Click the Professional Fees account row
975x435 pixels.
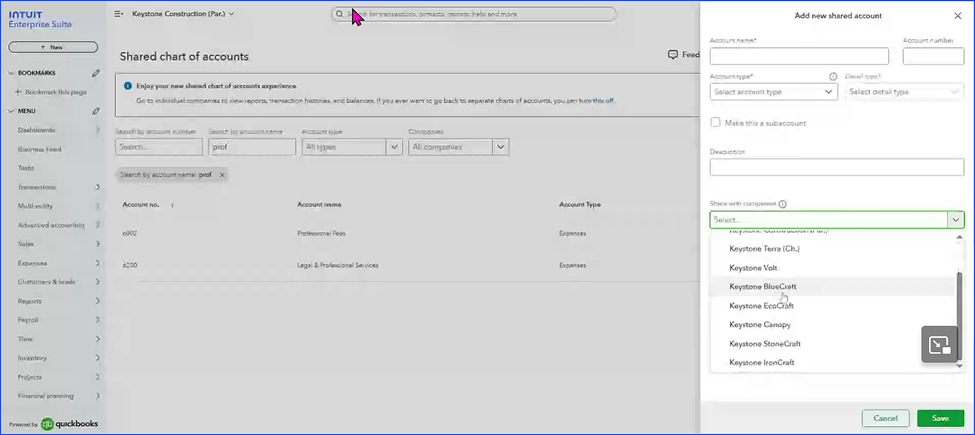(x=407, y=234)
